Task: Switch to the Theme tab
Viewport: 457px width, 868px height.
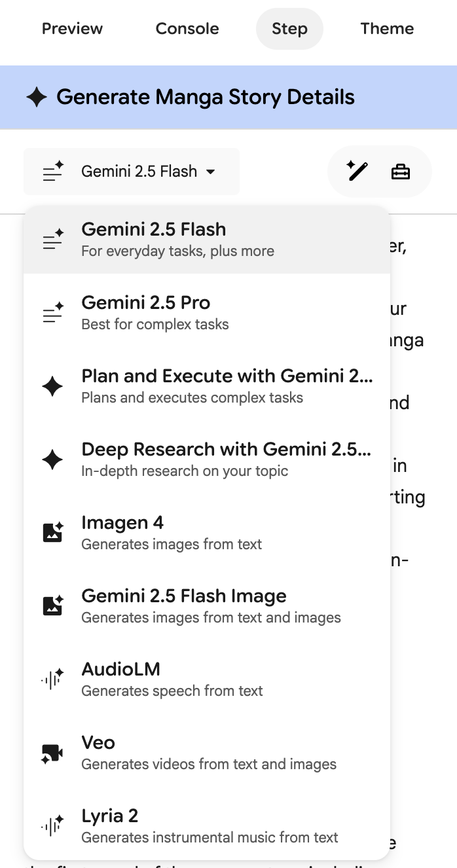Action: point(387,29)
